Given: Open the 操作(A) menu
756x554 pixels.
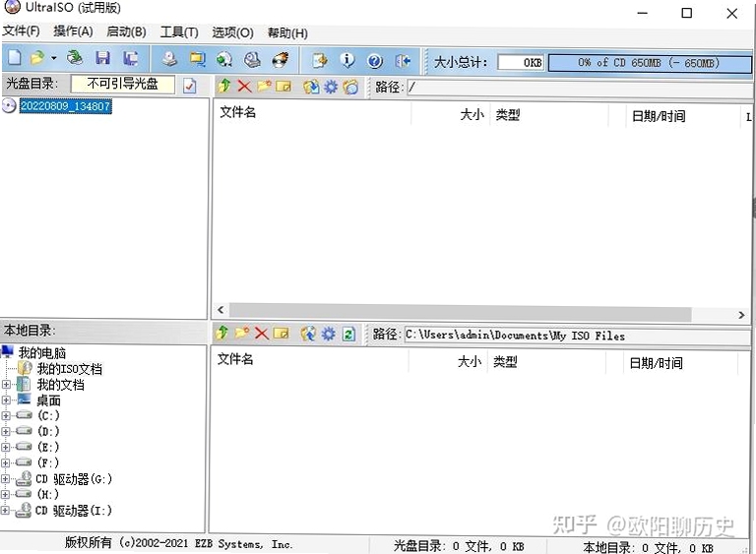Looking at the screenshot, I should coord(73,31).
